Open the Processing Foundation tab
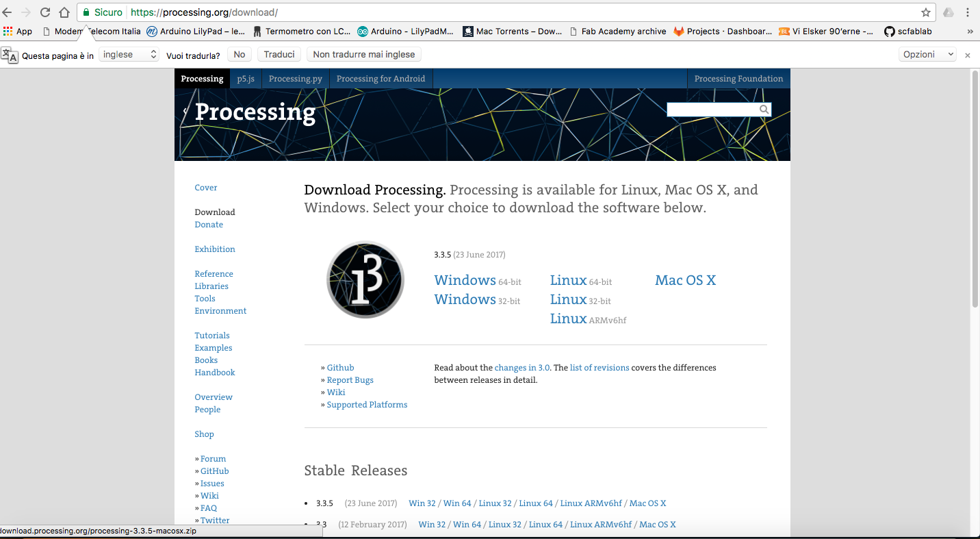This screenshot has width=980, height=539. (x=738, y=79)
